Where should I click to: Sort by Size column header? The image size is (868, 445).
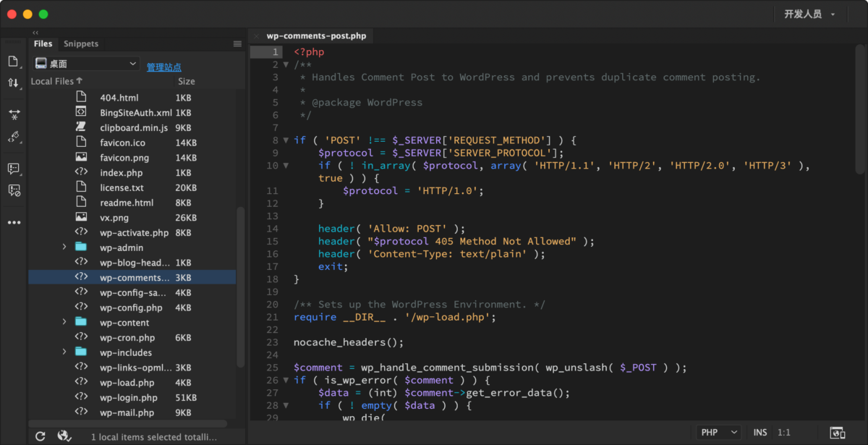[x=187, y=81]
